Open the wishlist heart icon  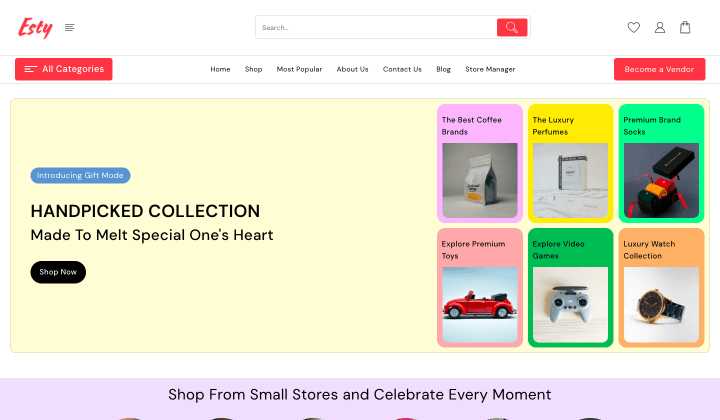click(x=634, y=28)
